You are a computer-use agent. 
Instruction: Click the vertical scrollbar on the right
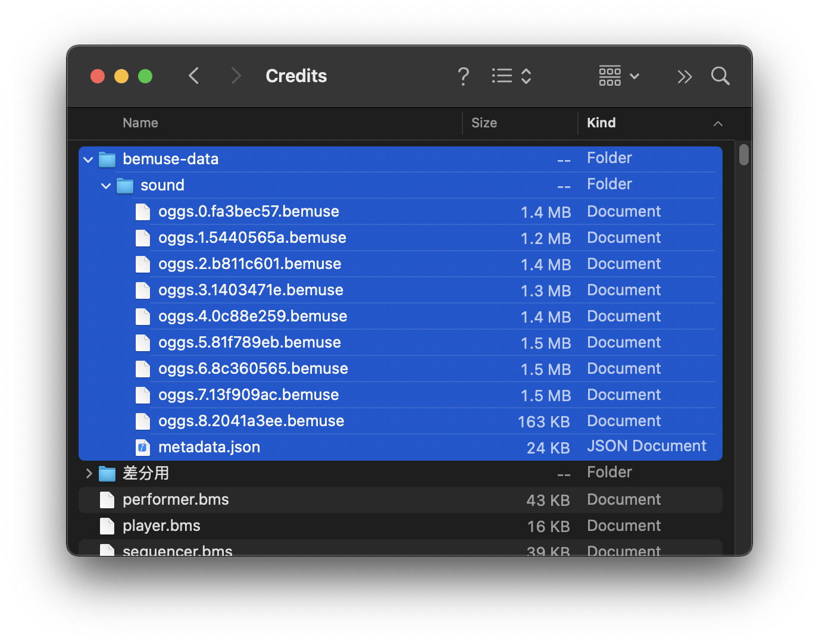pyautogui.click(x=743, y=155)
